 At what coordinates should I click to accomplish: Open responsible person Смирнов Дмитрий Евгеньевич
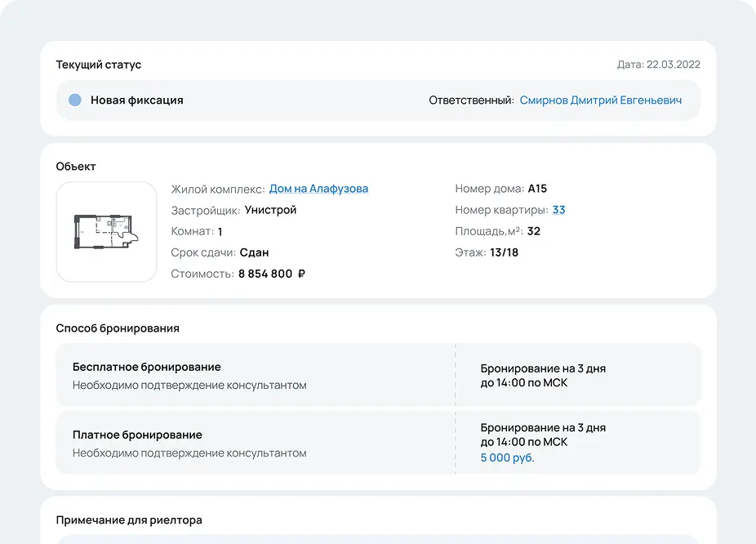point(601,100)
